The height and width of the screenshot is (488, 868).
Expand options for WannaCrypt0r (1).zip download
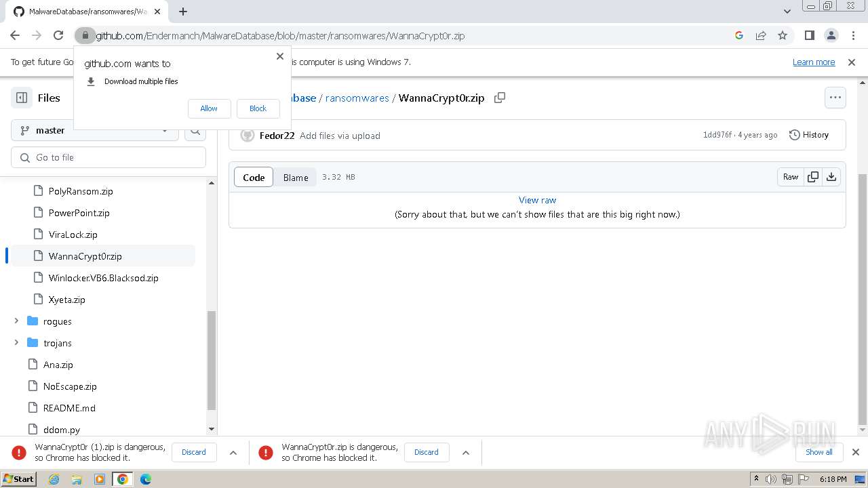coord(233,452)
